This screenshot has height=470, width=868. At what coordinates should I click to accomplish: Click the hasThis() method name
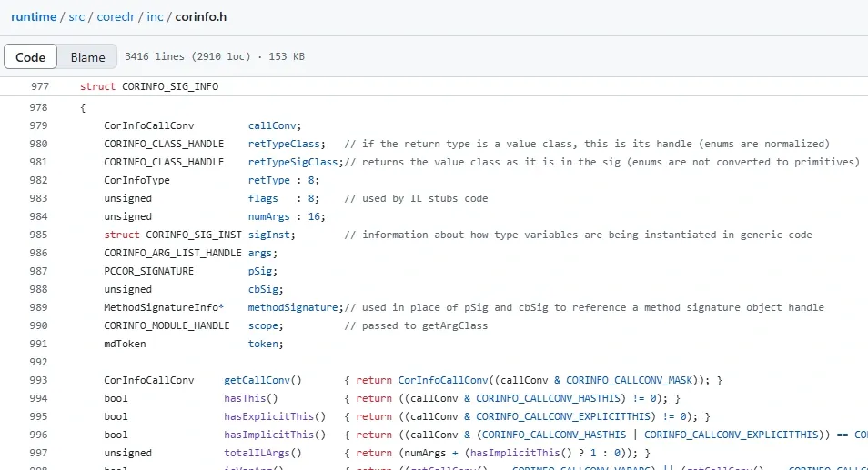click(x=251, y=399)
